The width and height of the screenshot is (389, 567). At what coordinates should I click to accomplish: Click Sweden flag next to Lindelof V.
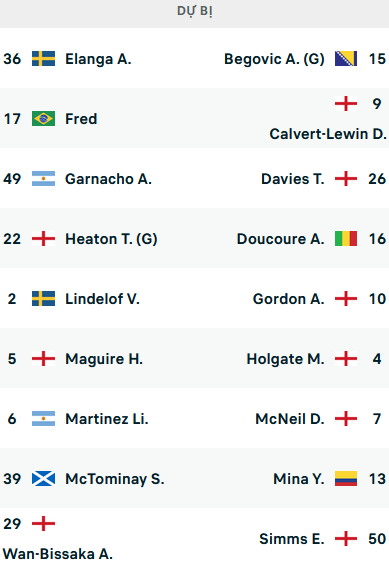(x=43, y=299)
